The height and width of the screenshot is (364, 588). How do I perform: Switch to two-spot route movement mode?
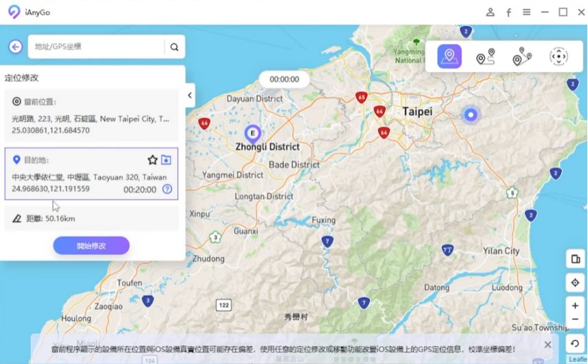tap(486, 57)
